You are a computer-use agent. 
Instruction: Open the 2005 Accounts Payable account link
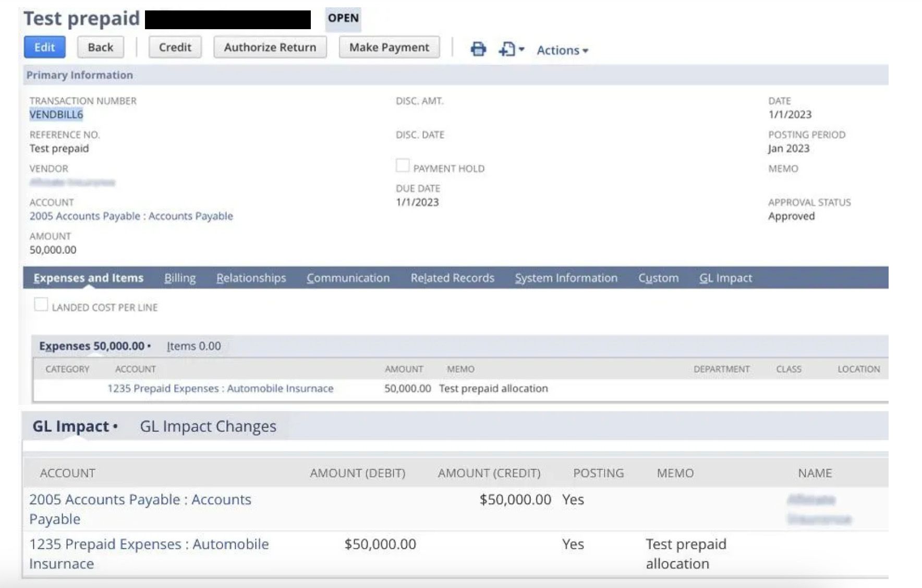(x=131, y=216)
